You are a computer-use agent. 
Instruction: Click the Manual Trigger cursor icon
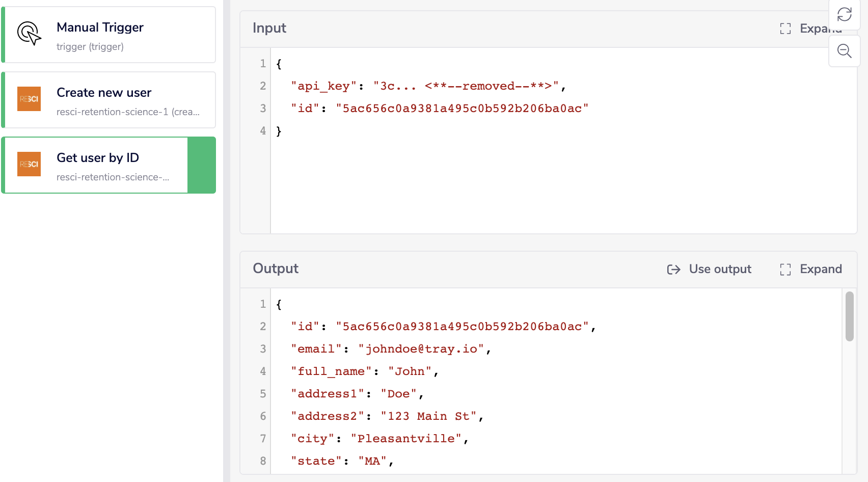click(x=29, y=34)
